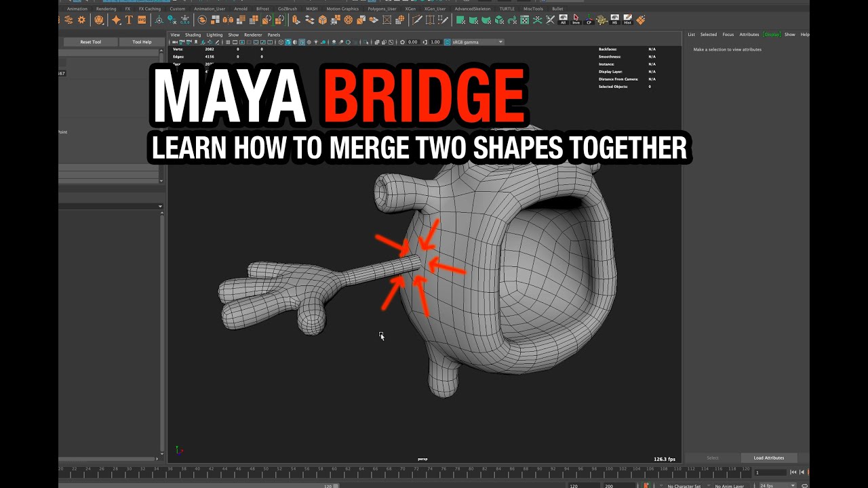Click the green checker pattern shelf icon
This screenshot has height=488, width=868.
pos(524,20)
